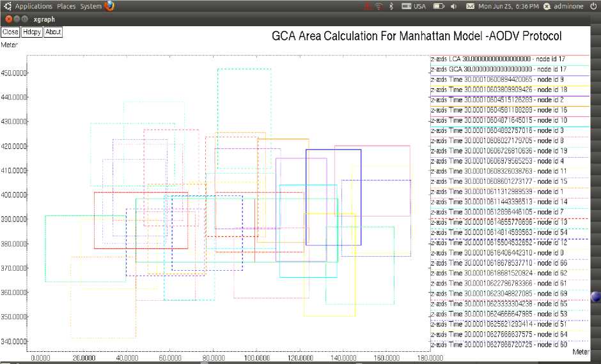Select legend entry for node id 8
601x364 pixels.
[497, 141]
